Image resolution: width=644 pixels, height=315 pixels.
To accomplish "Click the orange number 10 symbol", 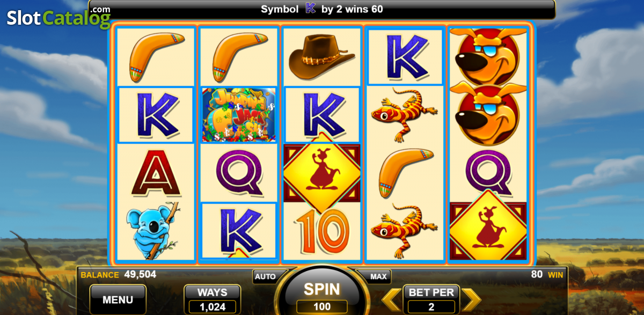I will (x=322, y=231).
